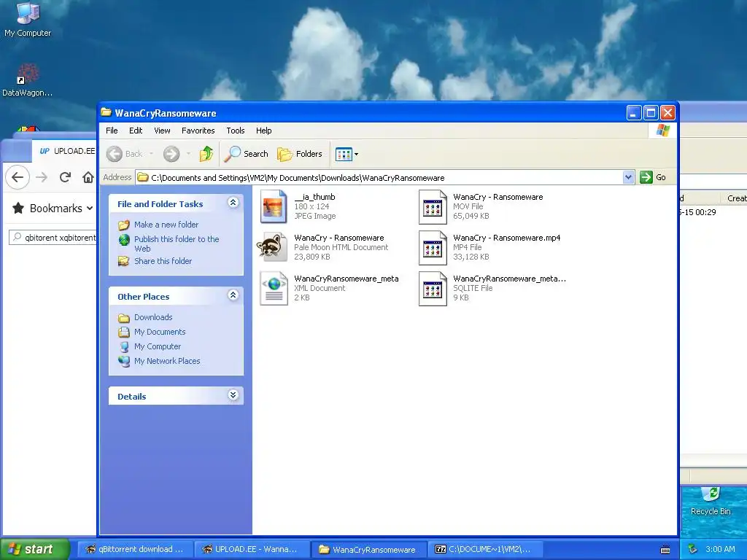Click Home icon in background browser
747x560 pixels.
88,177
